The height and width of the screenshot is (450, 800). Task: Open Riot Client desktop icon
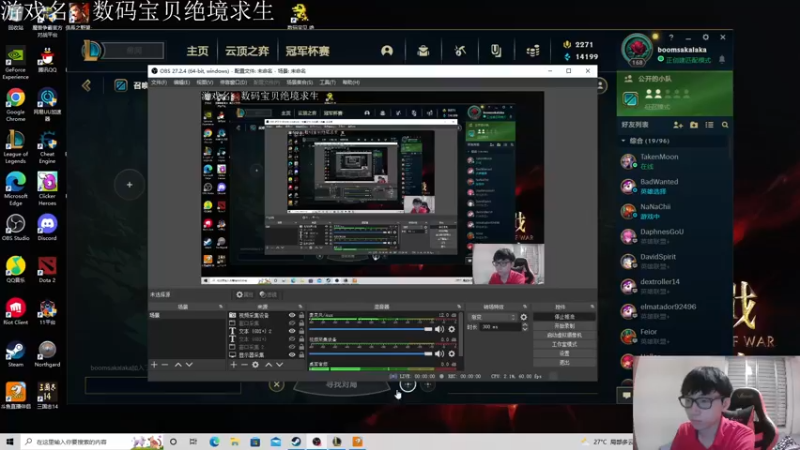tap(16, 311)
